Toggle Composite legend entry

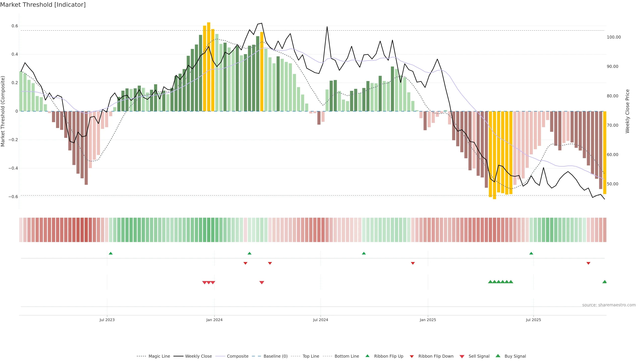tap(237, 356)
